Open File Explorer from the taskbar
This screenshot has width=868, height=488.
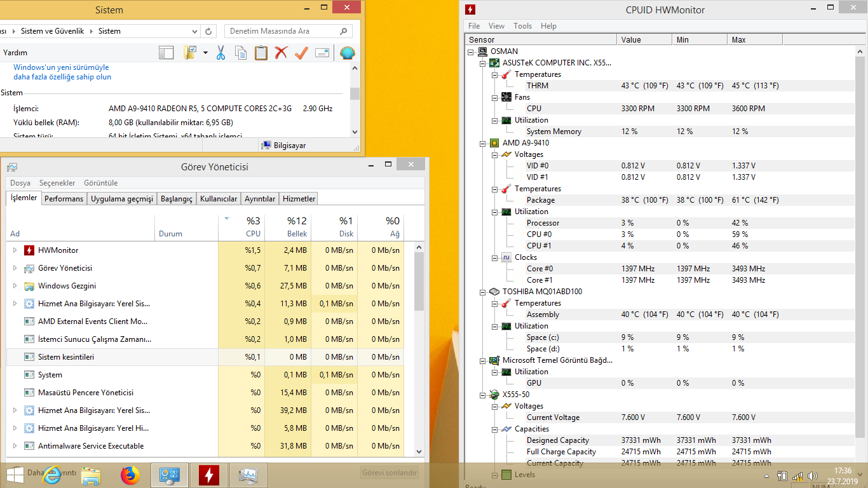pos(92,475)
